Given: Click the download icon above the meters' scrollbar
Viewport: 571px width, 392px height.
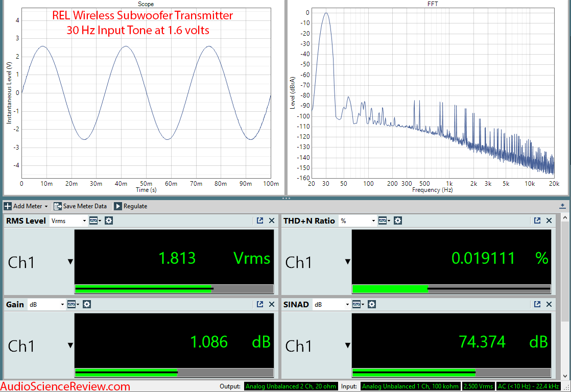Looking at the screenshot, I should (x=562, y=206).
